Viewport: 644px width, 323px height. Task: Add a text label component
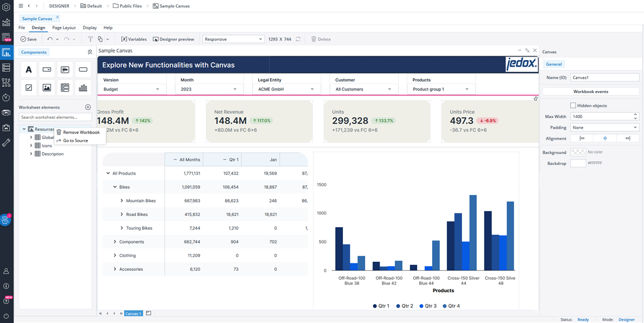pos(29,70)
